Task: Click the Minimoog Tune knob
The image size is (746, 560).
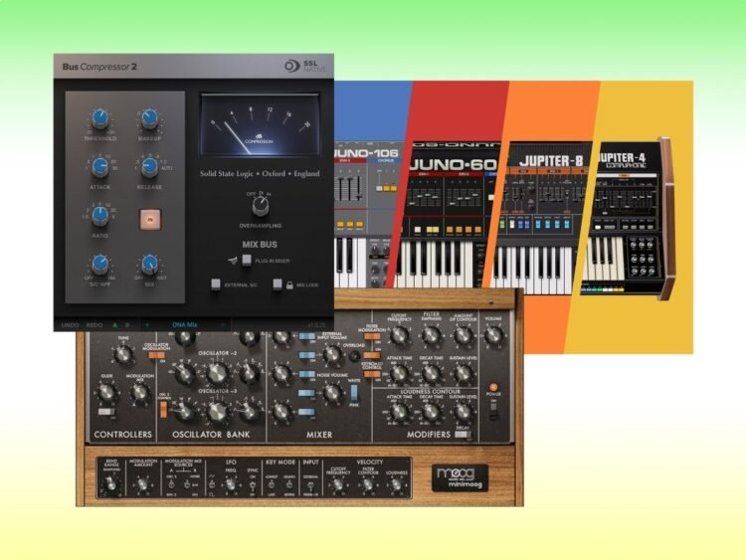Action: [123, 354]
